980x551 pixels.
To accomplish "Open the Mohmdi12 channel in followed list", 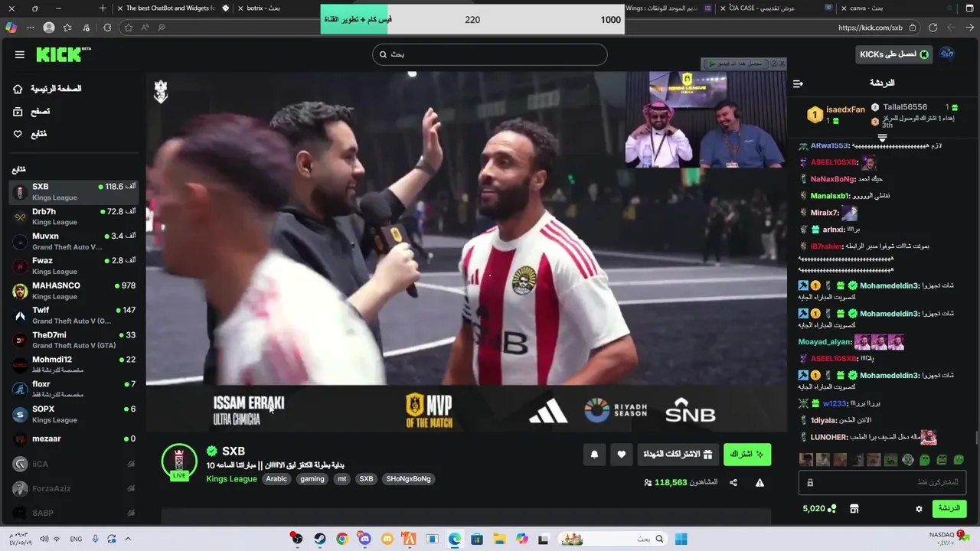I will (73, 364).
